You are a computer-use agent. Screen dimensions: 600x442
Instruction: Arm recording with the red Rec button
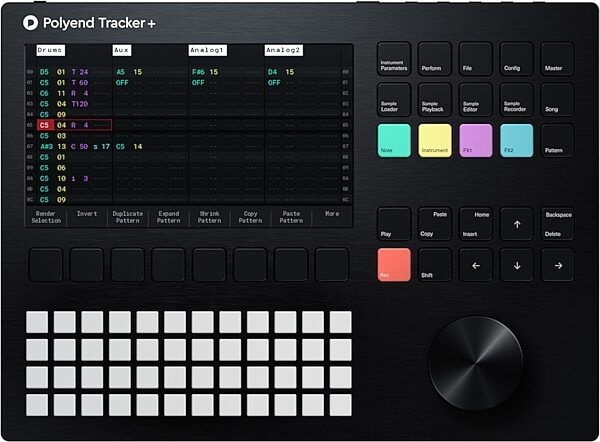click(394, 265)
